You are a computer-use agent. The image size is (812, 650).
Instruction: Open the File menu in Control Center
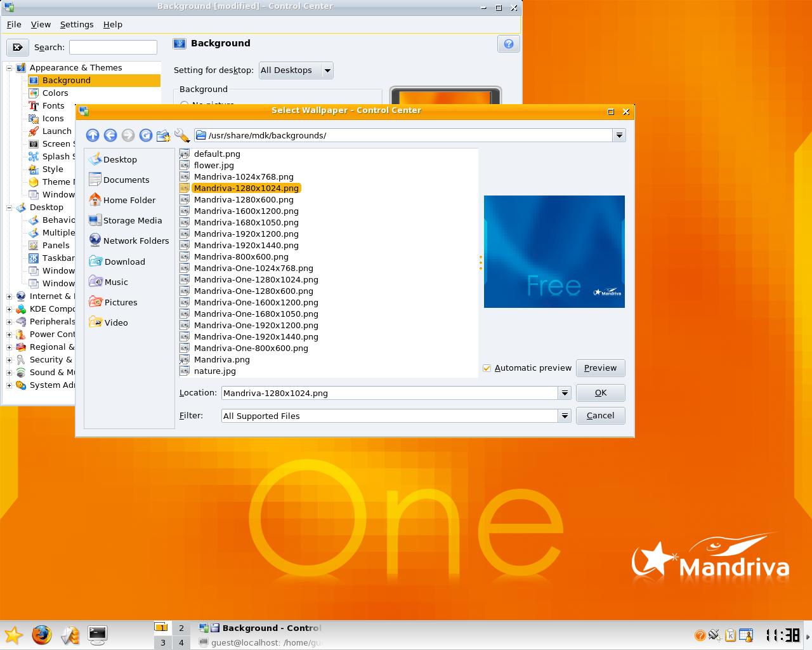click(14, 24)
